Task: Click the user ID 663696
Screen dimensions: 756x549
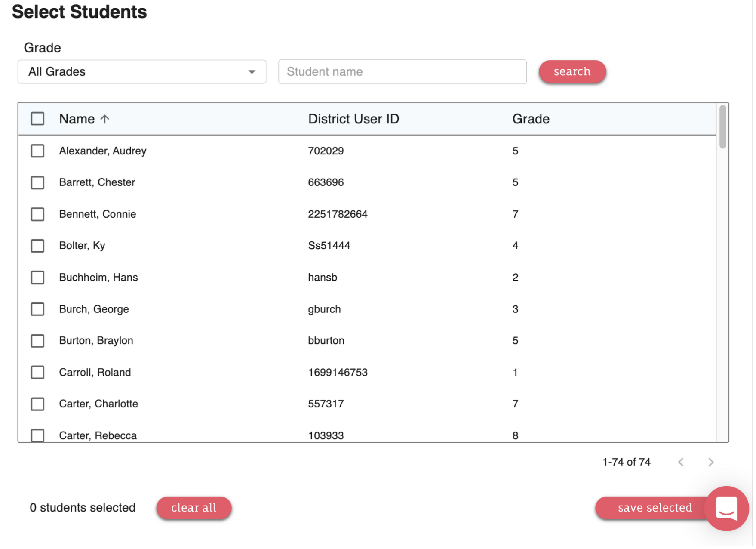Action: (x=327, y=183)
